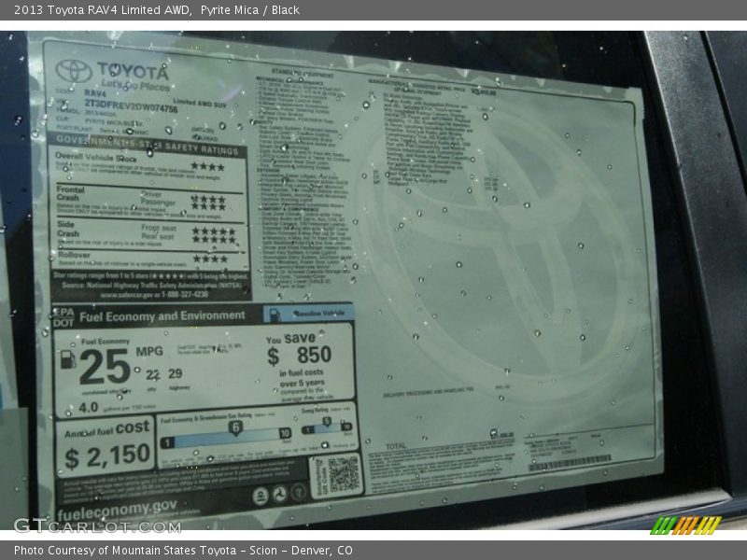Click the 22 city MPG value
This screenshot has height=560, width=747.
tap(152, 375)
